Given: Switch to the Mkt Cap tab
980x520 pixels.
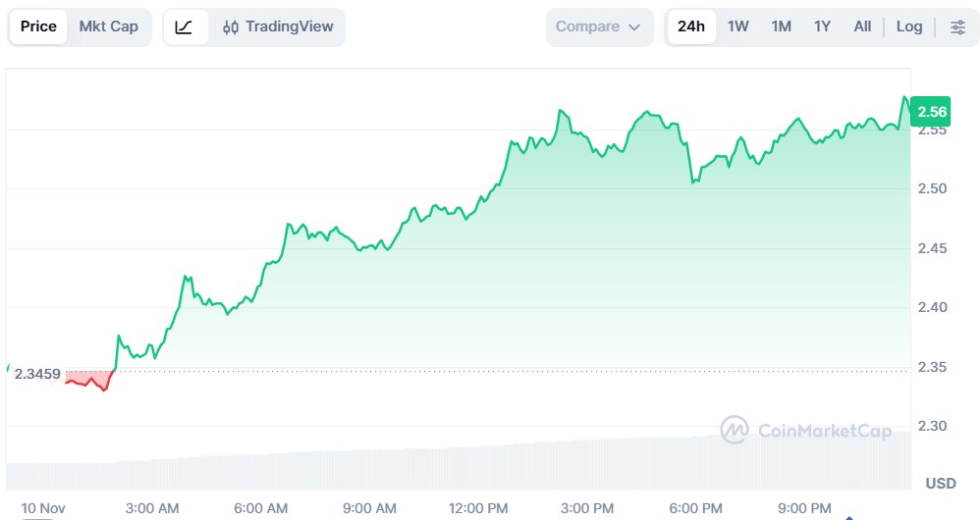Looking at the screenshot, I should 109,26.
